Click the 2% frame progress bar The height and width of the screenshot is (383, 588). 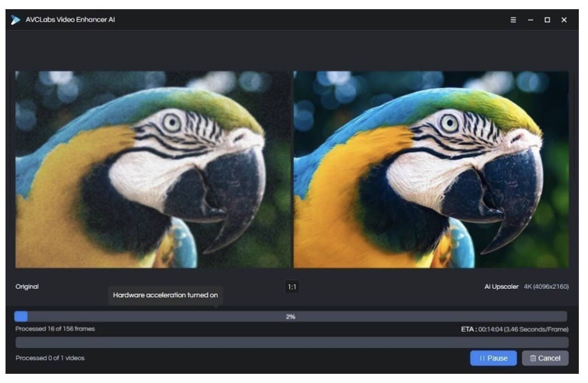pos(291,316)
